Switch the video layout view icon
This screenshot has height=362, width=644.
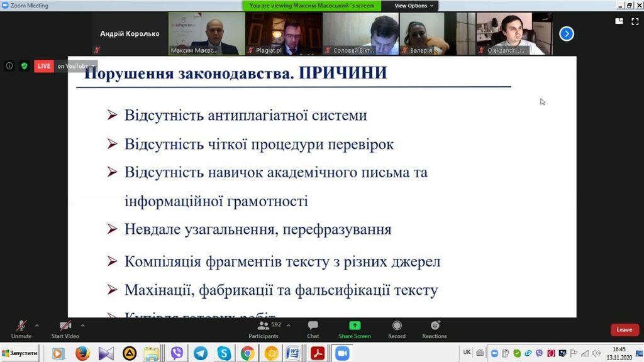coord(619,21)
